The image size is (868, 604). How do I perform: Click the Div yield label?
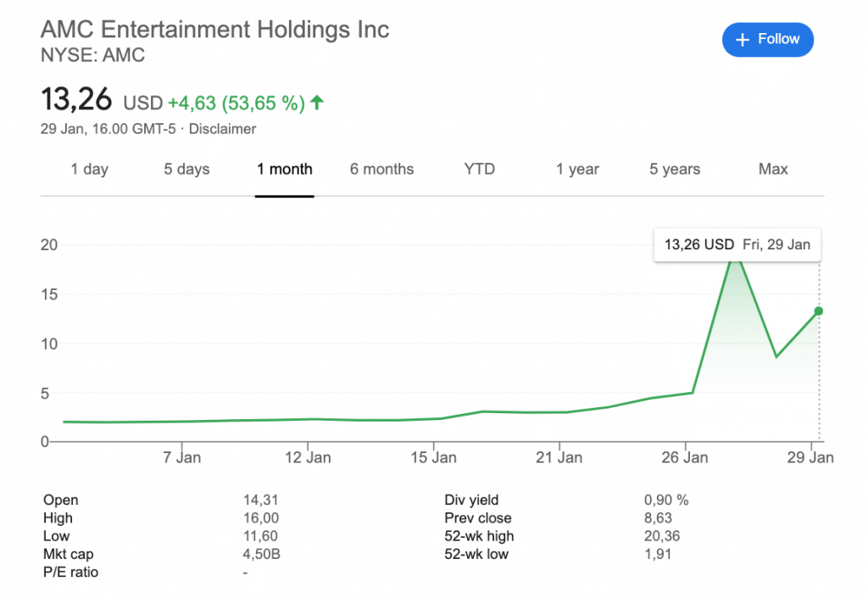[472, 501]
